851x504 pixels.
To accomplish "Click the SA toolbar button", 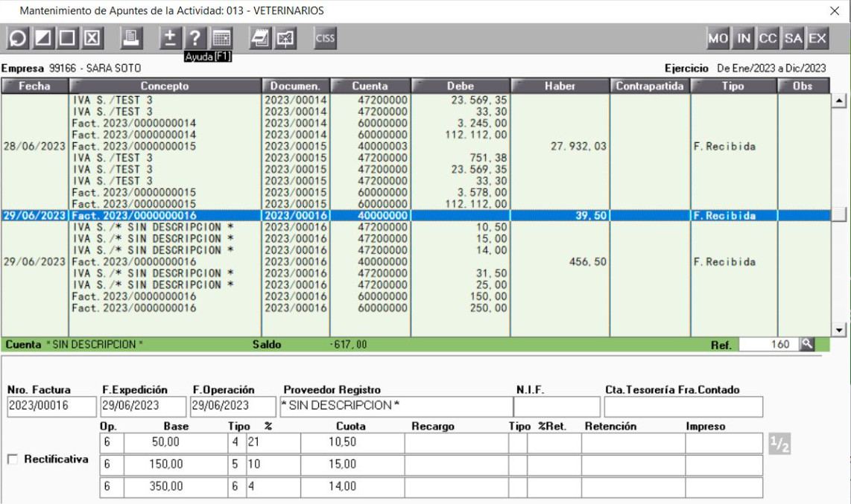I will pos(793,38).
